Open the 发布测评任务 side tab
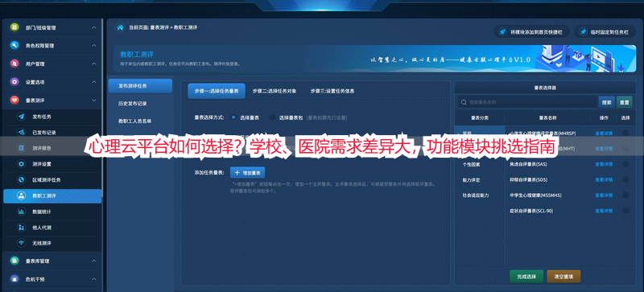 (x=140, y=86)
